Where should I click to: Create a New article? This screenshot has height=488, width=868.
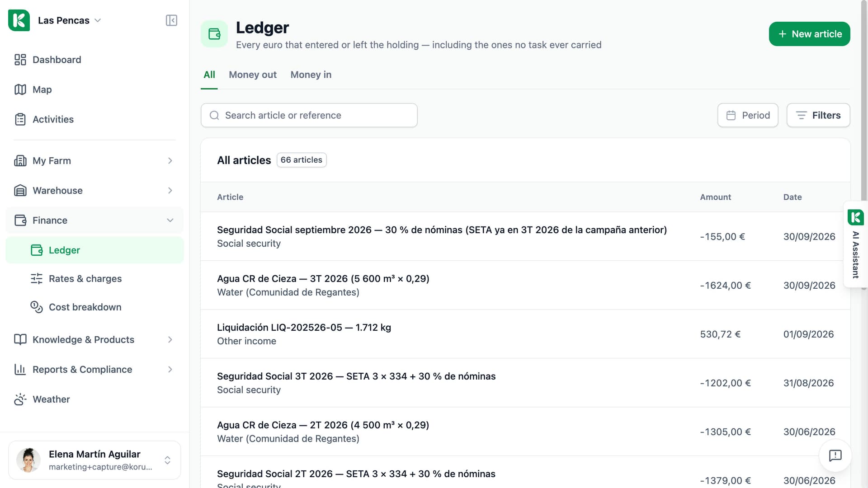click(809, 34)
